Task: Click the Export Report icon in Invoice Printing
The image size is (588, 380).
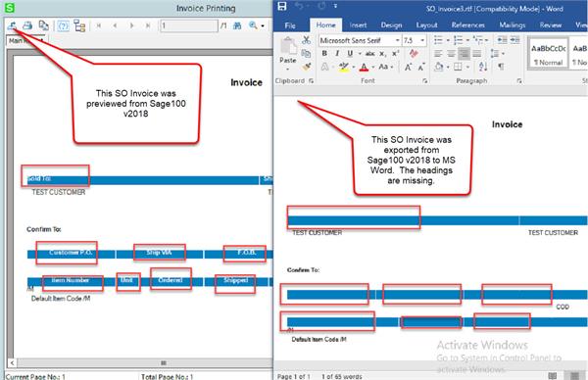Action: click(x=12, y=25)
